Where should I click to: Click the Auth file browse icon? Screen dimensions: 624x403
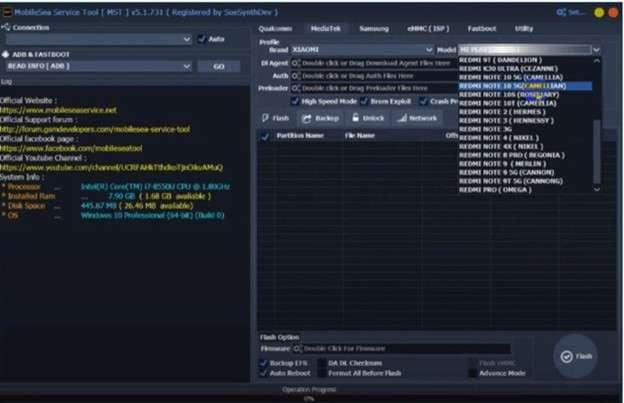(x=295, y=76)
